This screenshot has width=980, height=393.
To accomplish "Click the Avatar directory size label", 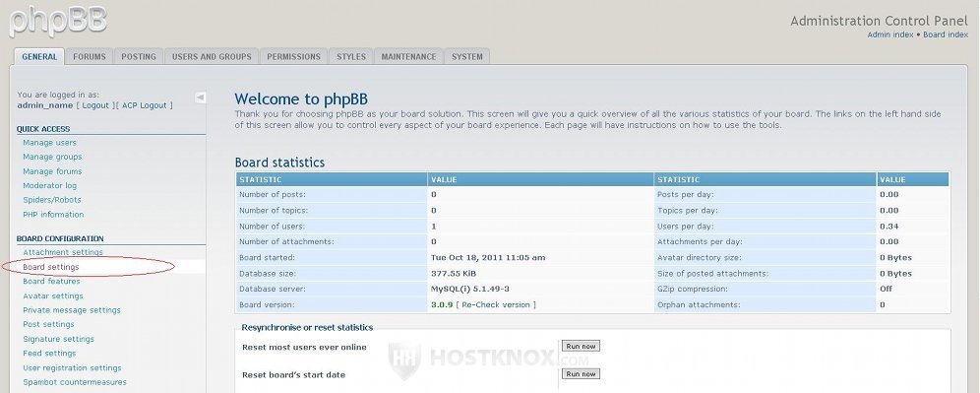I will click(700, 258).
